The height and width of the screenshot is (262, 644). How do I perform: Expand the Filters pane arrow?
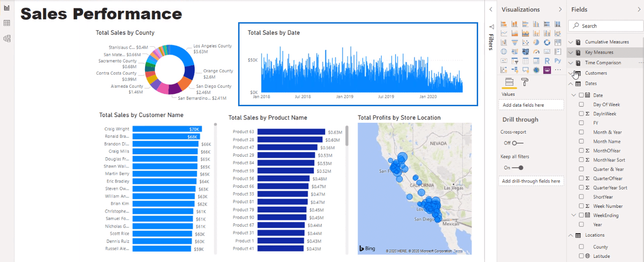[491, 9]
